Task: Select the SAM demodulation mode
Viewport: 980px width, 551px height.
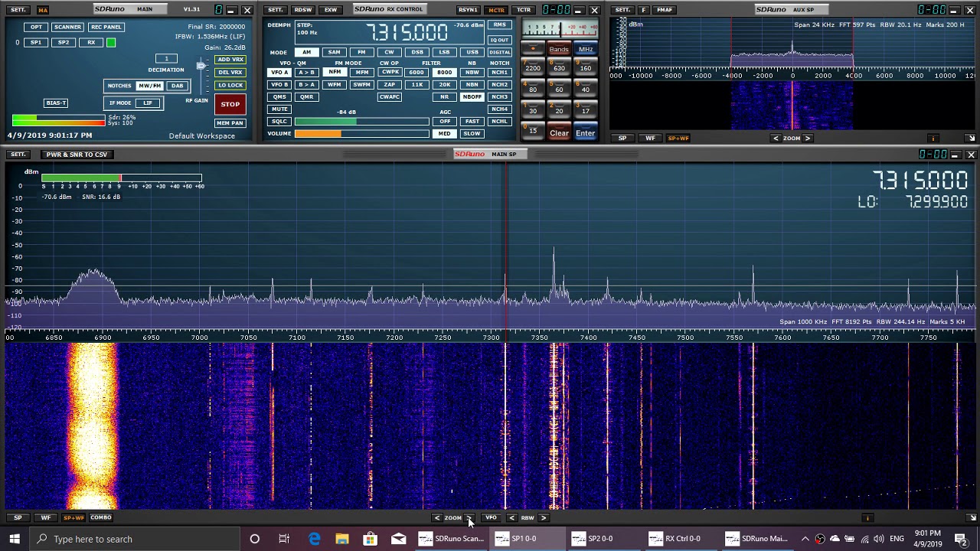Action: [x=334, y=52]
